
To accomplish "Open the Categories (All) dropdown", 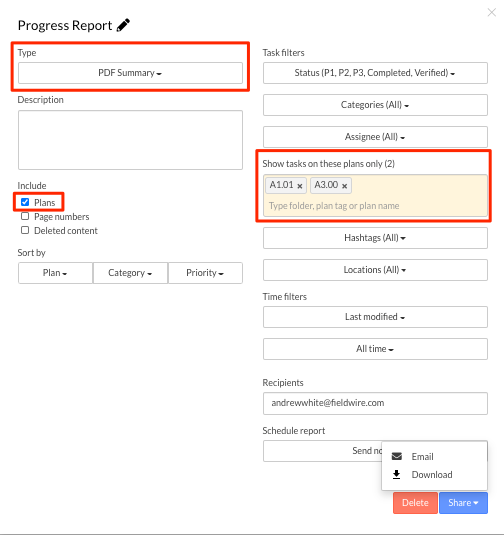I will click(x=375, y=105).
